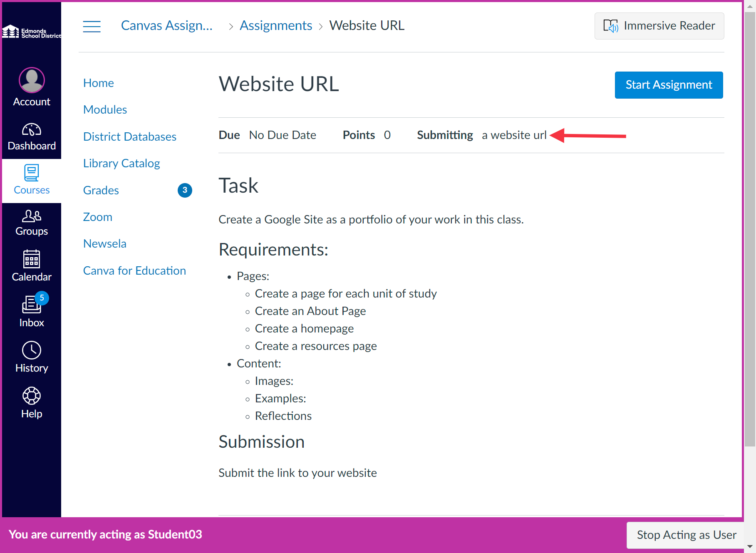Open the Dashboard speedometer icon
Image resolution: width=756 pixels, height=553 pixels.
[32, 130]
